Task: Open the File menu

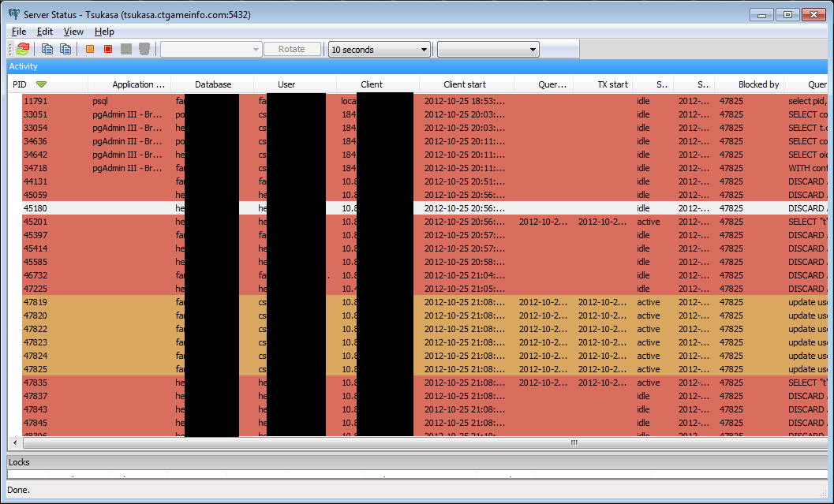Action: click(19, 32)
